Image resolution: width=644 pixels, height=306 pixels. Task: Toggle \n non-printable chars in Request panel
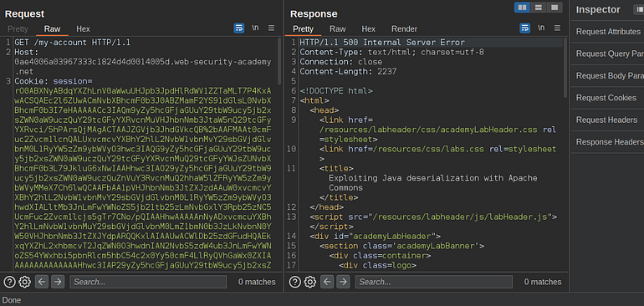[255, 28]
